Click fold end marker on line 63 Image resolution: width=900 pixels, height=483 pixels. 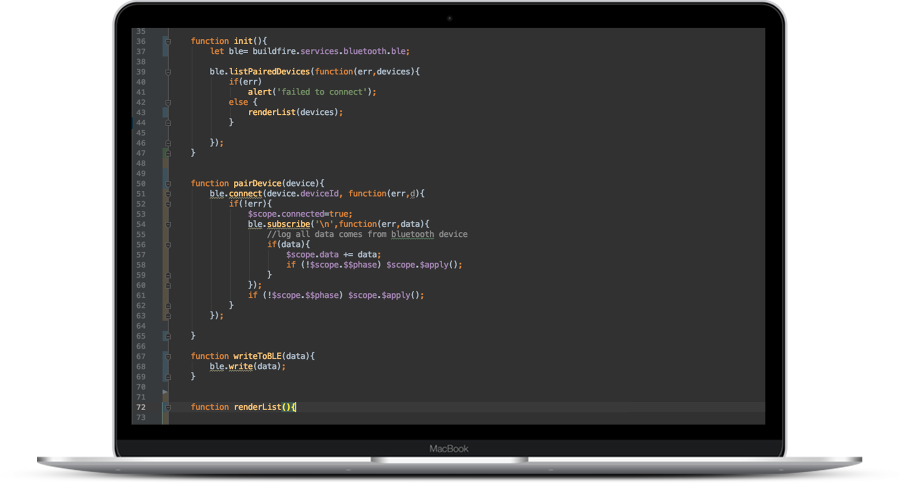pos(168,316)
